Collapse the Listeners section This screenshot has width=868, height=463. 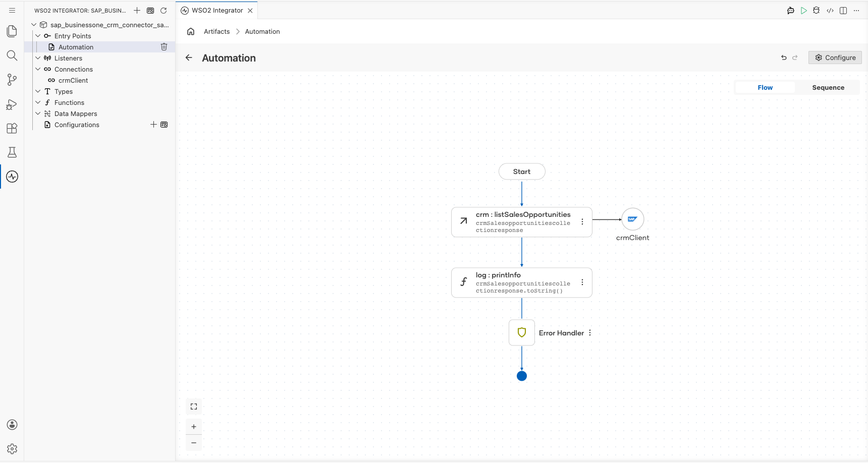(38, 58)
